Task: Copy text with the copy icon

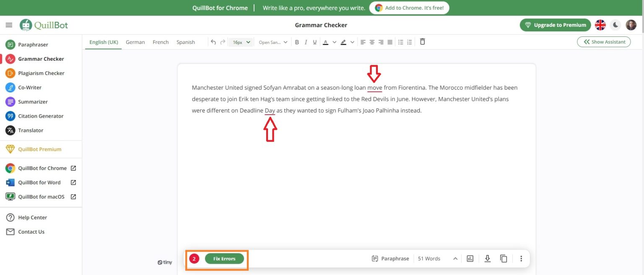Action: pos(504,259)
